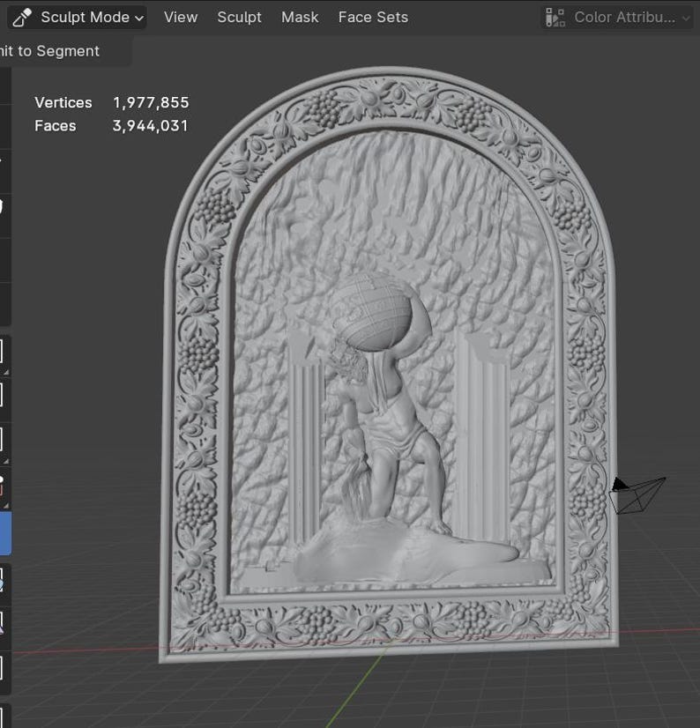Screen dimensions: 700x728
Task: Click the sculpted relief model
Action: (x=390, y=365)
